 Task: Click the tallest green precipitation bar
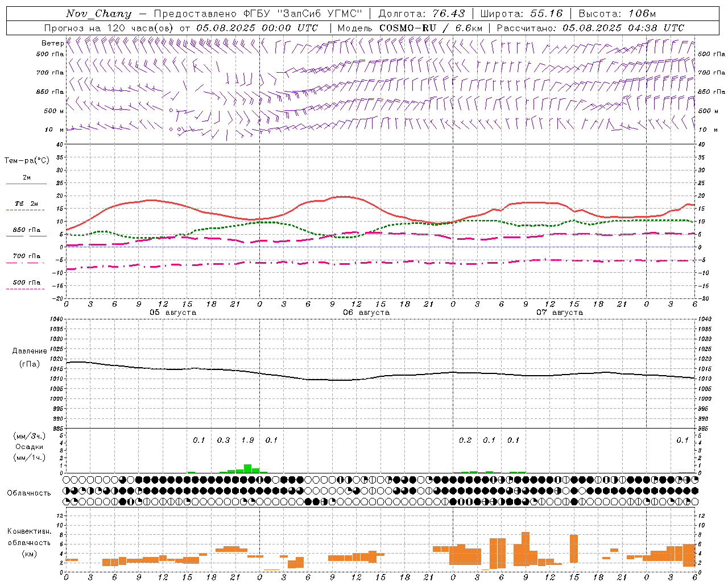point(247,469)
